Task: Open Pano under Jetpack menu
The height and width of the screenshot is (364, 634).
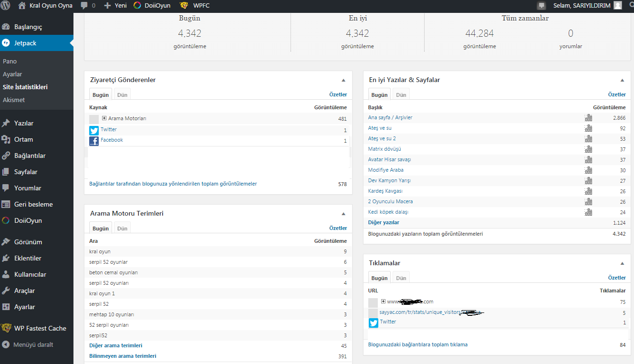Action: tap(10, 62)
